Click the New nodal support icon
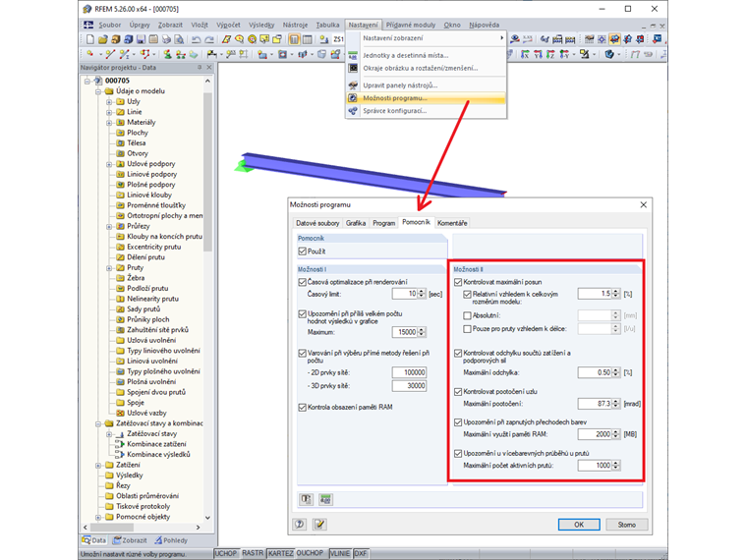The image size is (747, 560). (x=167, y=54)
